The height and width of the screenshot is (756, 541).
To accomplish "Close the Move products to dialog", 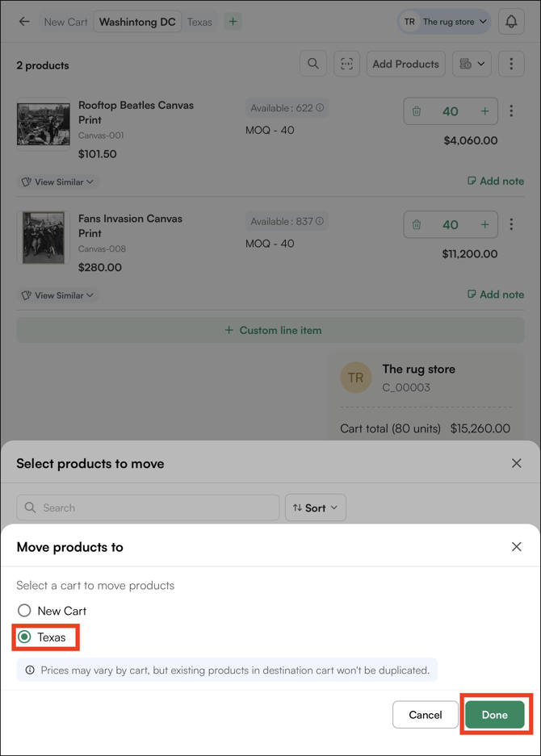I will pyautogui.click(x=516, y=547).
